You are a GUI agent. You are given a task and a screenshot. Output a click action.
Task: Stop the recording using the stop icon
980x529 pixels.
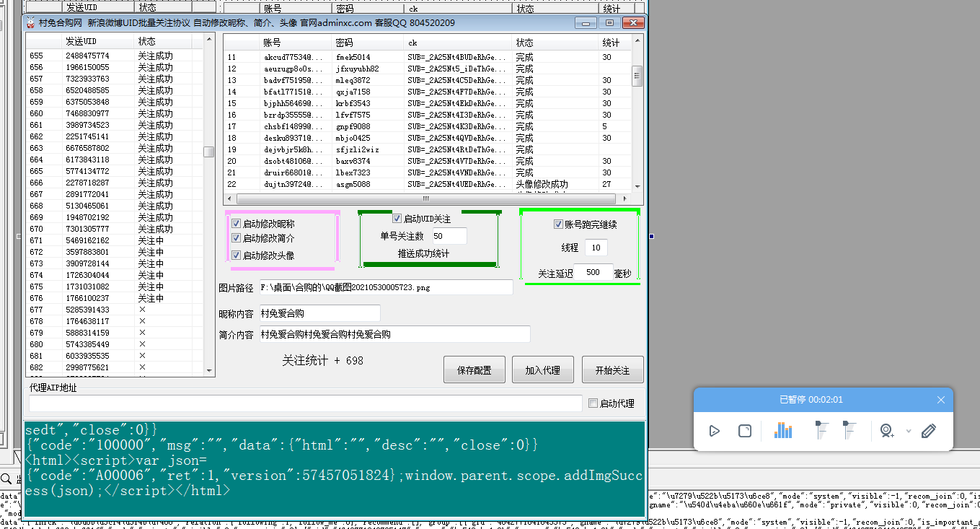743,430
